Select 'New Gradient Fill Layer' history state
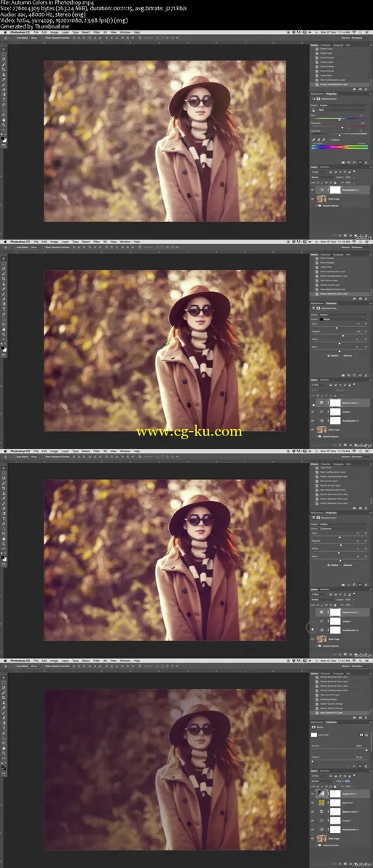 pos(331,712)
